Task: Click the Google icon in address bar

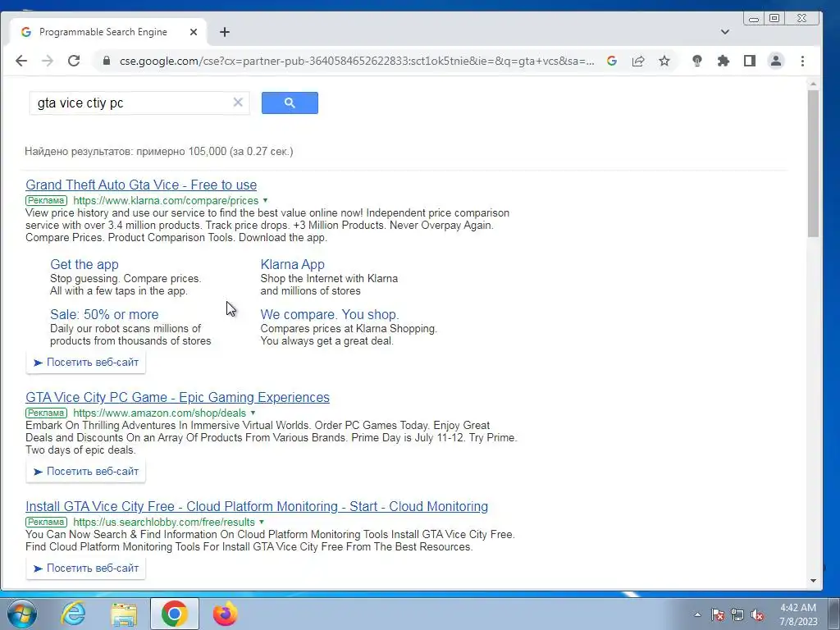Action: point(612,61)
